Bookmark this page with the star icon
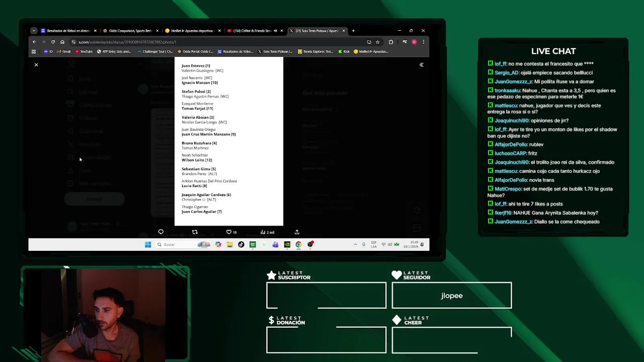 coord(377,42)
